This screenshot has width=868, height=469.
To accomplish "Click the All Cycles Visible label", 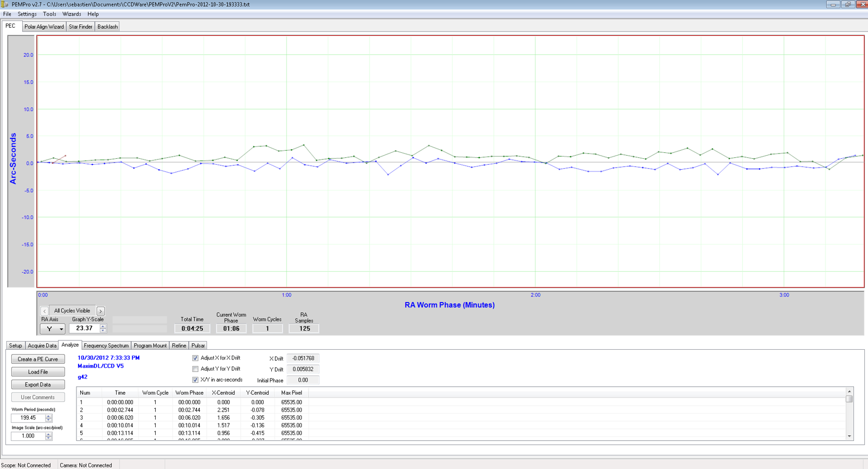I will 72,311.
